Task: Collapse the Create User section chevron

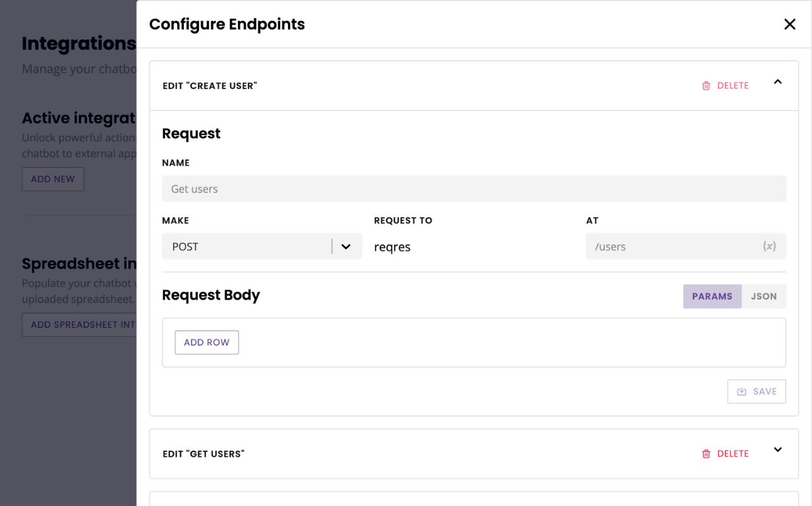Action: (778, 82)
